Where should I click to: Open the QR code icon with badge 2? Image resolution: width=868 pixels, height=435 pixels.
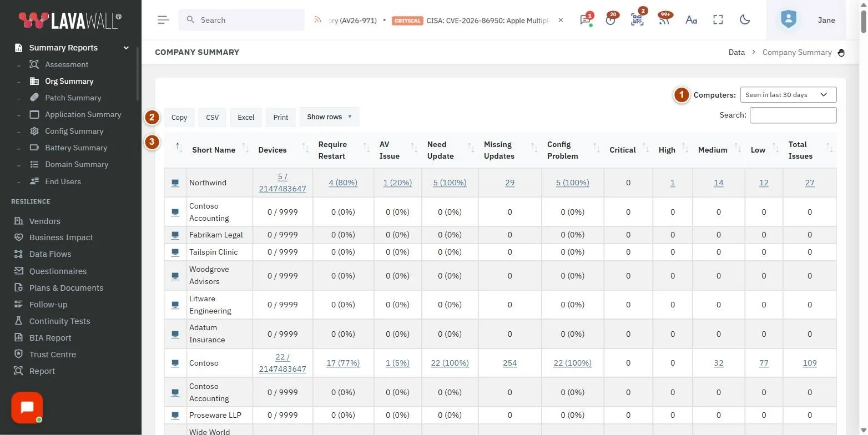click(637, 20)
